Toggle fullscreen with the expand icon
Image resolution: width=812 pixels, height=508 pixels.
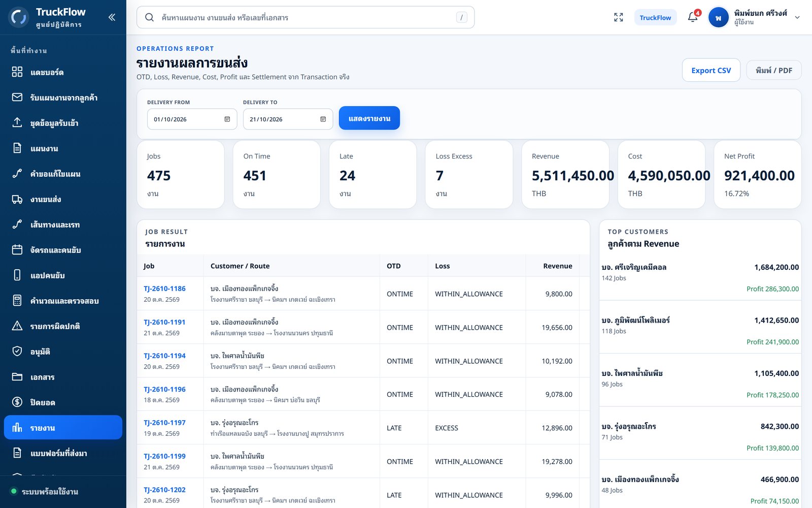tap(618, 17)
